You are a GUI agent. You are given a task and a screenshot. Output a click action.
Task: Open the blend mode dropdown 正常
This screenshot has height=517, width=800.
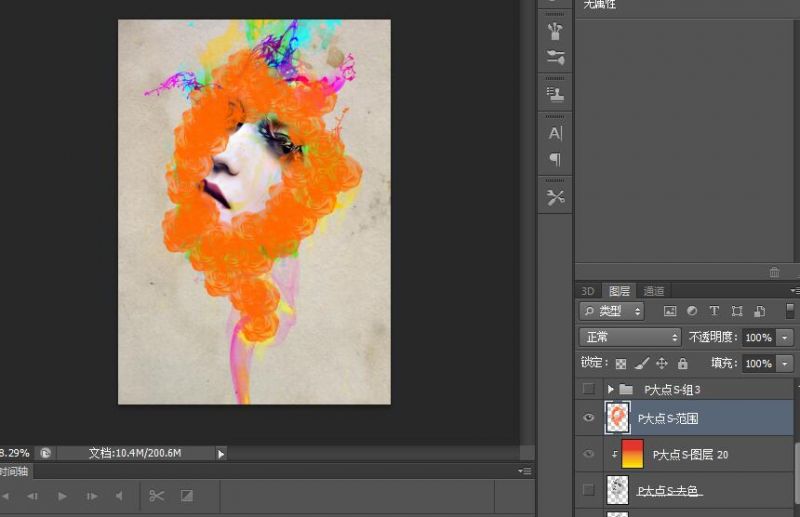coord(630,337)
